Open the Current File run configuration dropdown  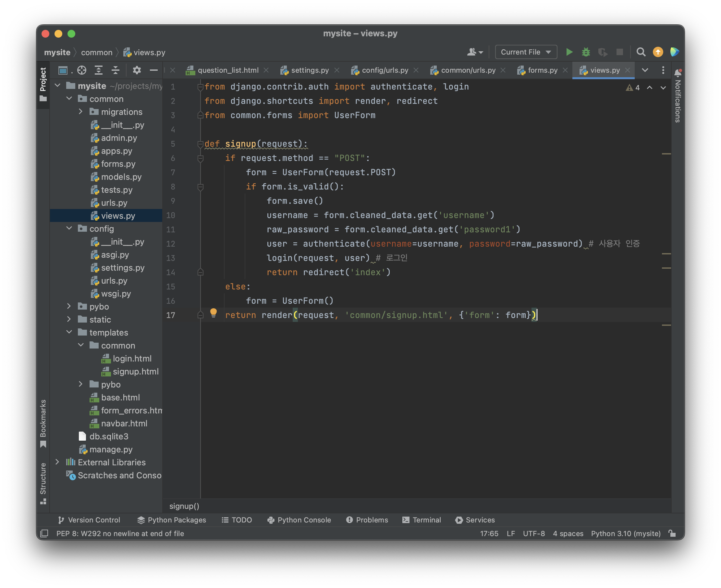(x=526, y=52)
